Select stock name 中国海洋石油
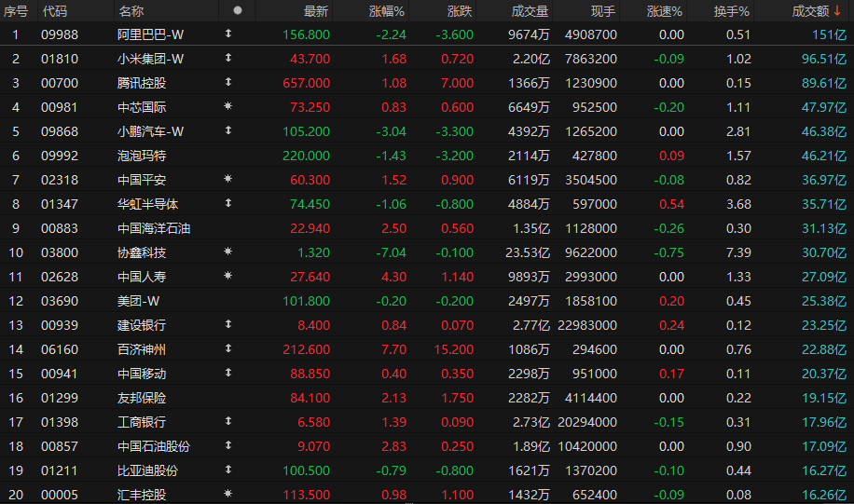The image size is (854, 504). point(154,228)
